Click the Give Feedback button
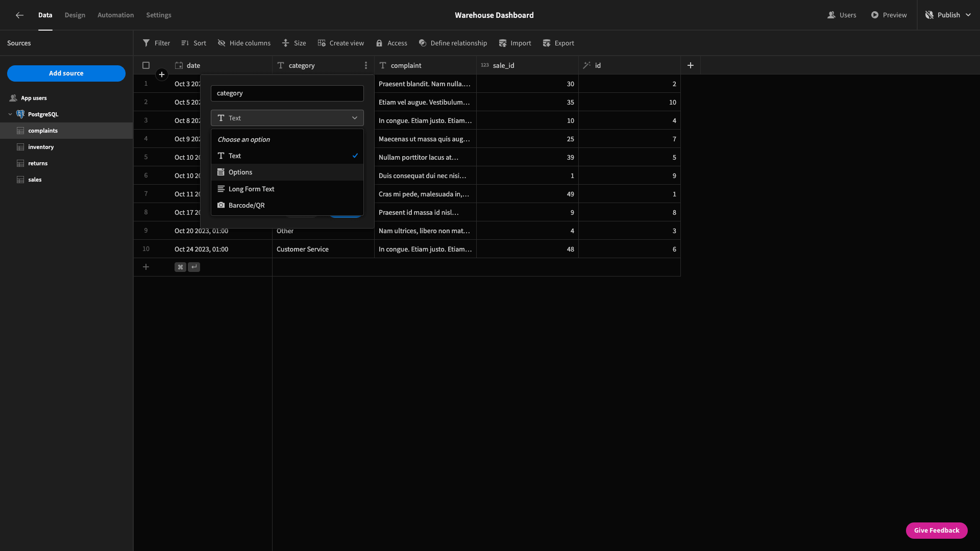Screen dimensions: 980x551 coord(937,531)
